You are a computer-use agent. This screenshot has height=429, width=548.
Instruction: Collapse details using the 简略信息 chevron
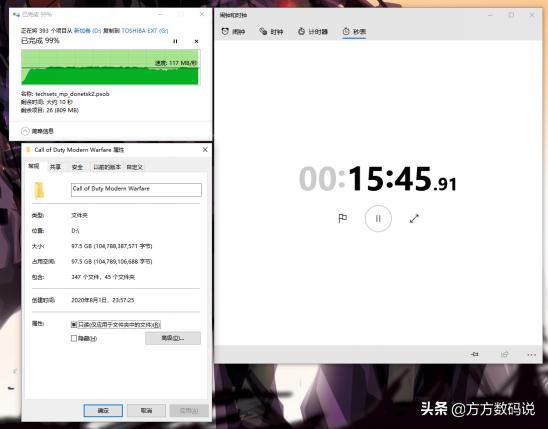click(25, 131)
